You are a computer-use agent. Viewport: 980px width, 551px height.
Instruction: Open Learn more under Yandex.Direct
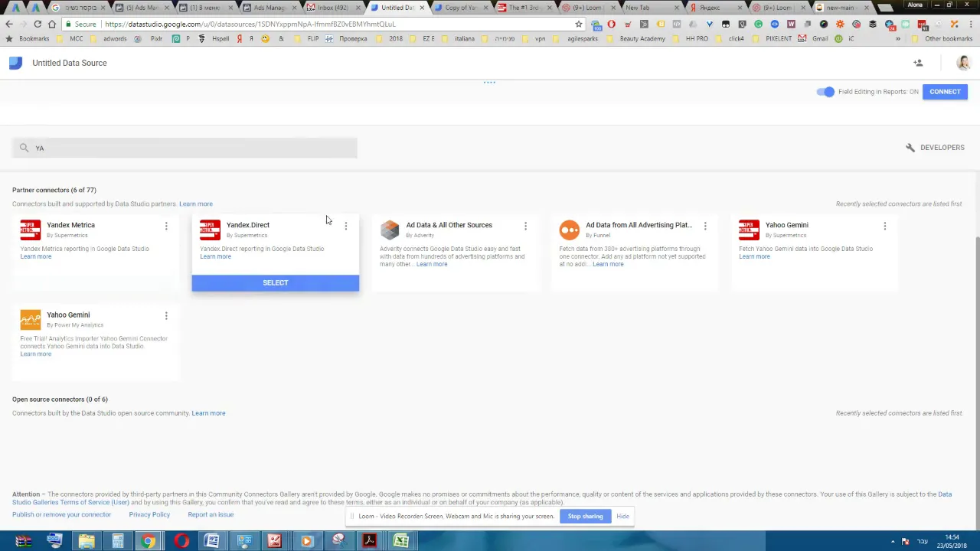pos(215,256)
